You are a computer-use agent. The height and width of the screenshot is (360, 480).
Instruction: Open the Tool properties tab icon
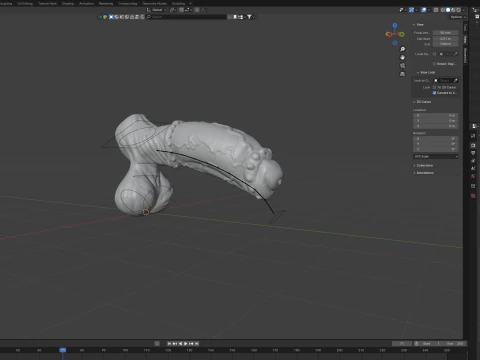(x=473, y=136)
